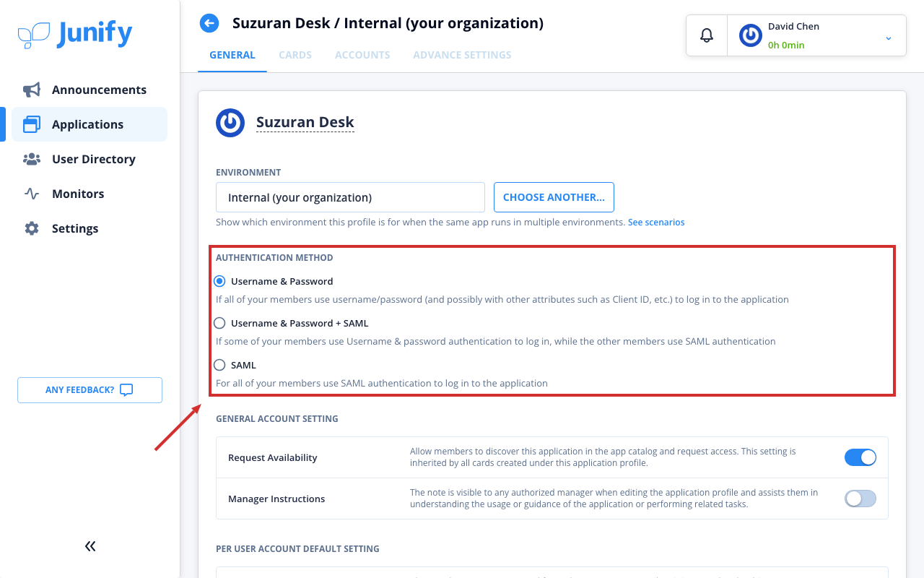
Task: Open Settings in the sidebar
Action: tap(90, 228)
